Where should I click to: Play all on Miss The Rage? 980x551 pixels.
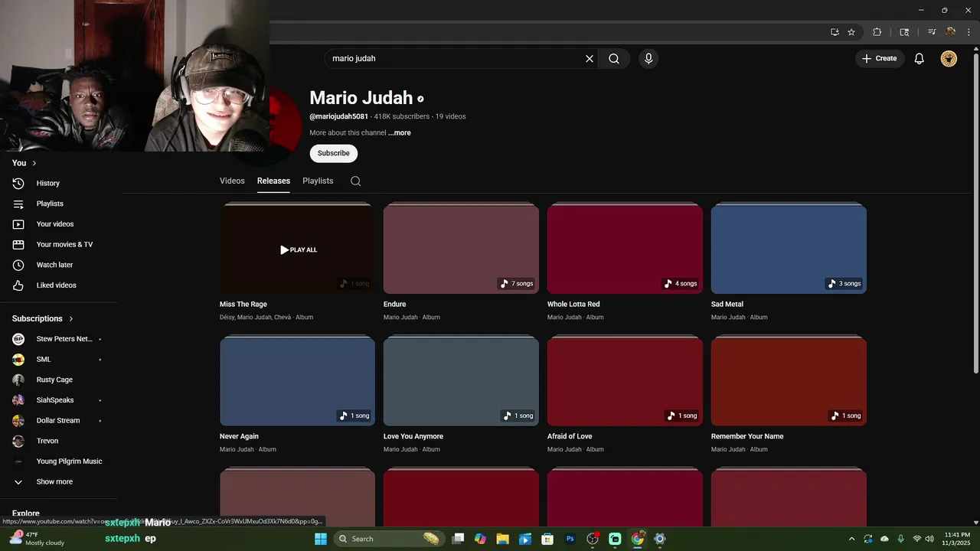pyautogui.click(x=299, y=249)
